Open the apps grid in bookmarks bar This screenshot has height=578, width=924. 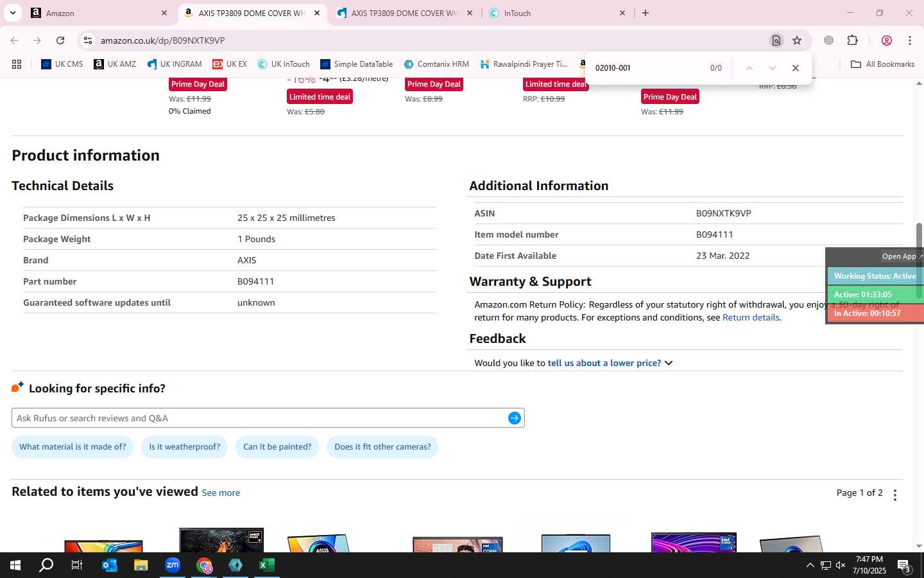click(x=17, y=64)
